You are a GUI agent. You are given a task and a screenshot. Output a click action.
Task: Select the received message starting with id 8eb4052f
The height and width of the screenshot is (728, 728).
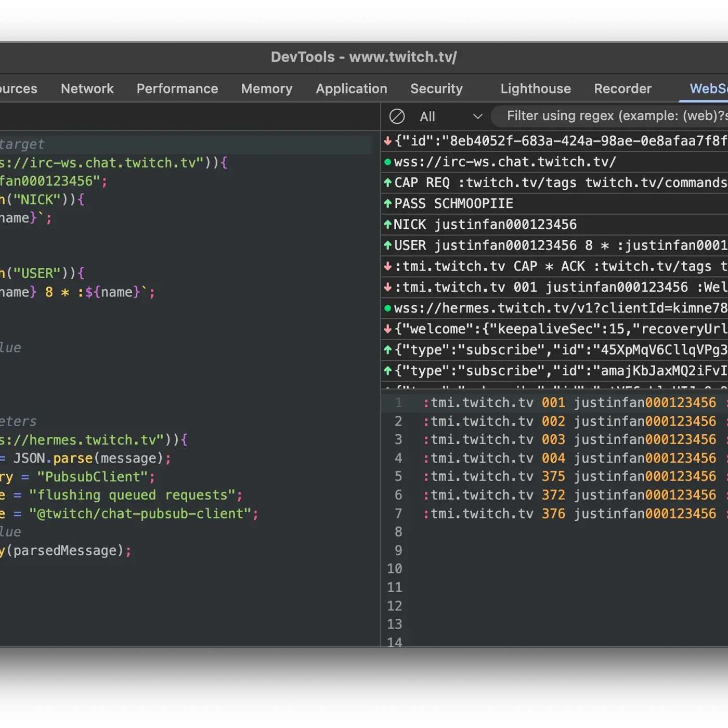(554, 141)
